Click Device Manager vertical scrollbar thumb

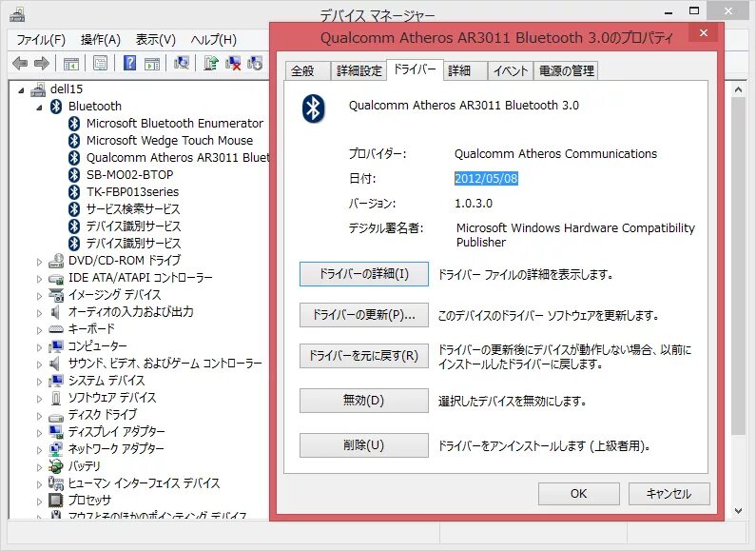(x=738, y=266)
